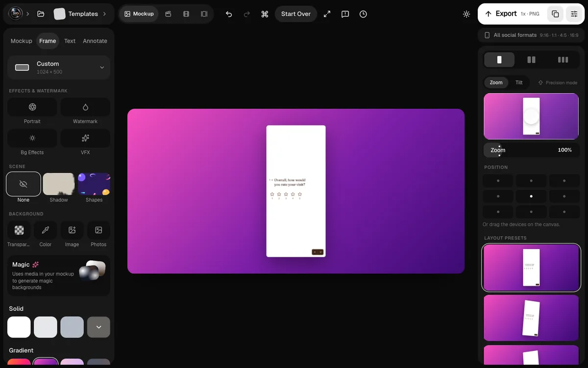Screen dimensions: 588x368
Task: Switch to the Tilt control tab
Action: [519, 82]
